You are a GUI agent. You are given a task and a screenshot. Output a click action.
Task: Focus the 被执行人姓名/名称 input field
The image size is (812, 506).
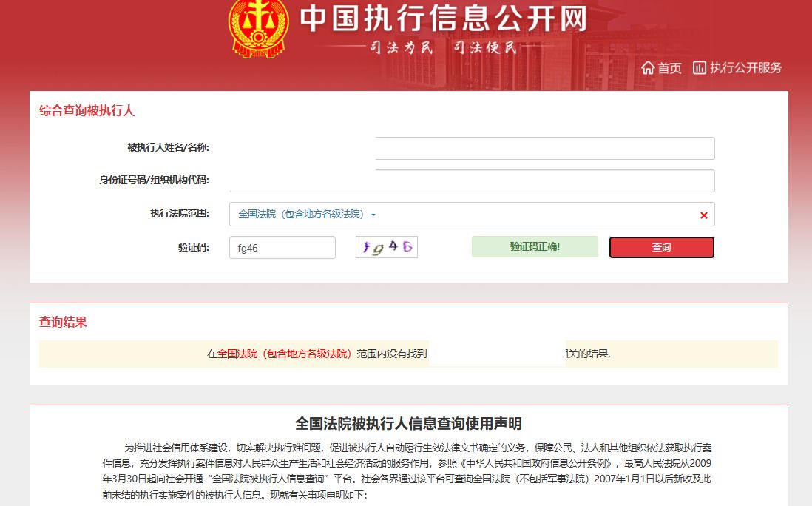point(544,148)
